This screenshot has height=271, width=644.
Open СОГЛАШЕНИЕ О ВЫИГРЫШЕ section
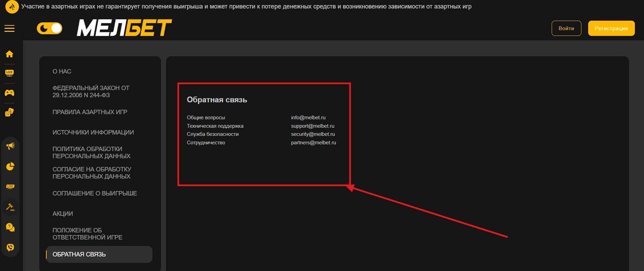tap(95, 193)
